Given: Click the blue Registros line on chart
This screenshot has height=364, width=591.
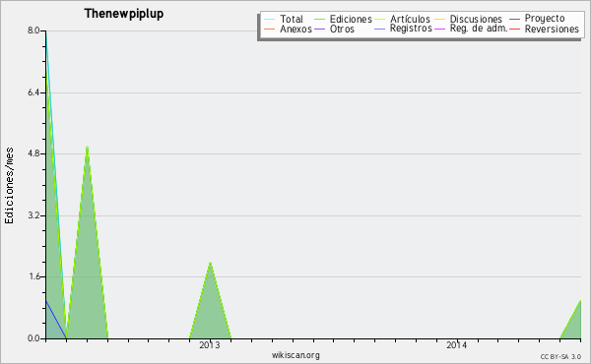Looking at the screenshot, I should click(56, 320).
